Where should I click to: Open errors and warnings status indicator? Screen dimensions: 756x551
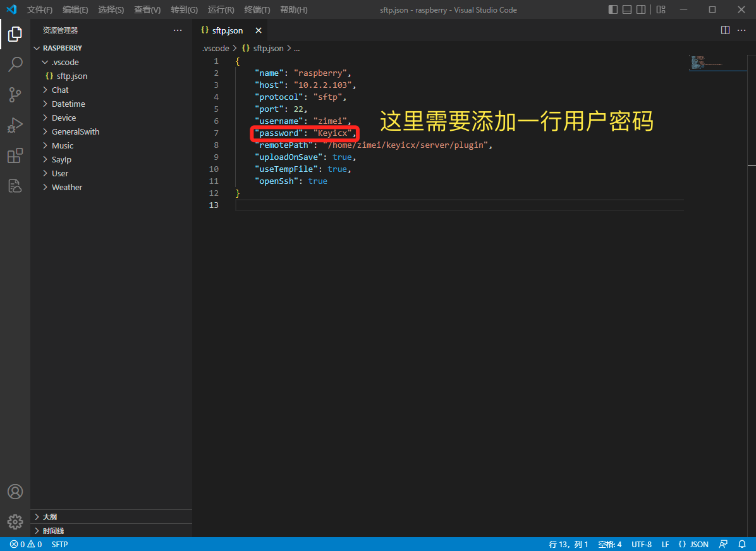click(x=26, y=544)
